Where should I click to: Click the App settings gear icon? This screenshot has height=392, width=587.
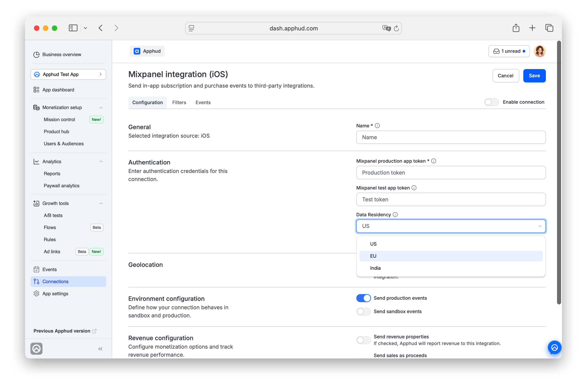point(36,293)
